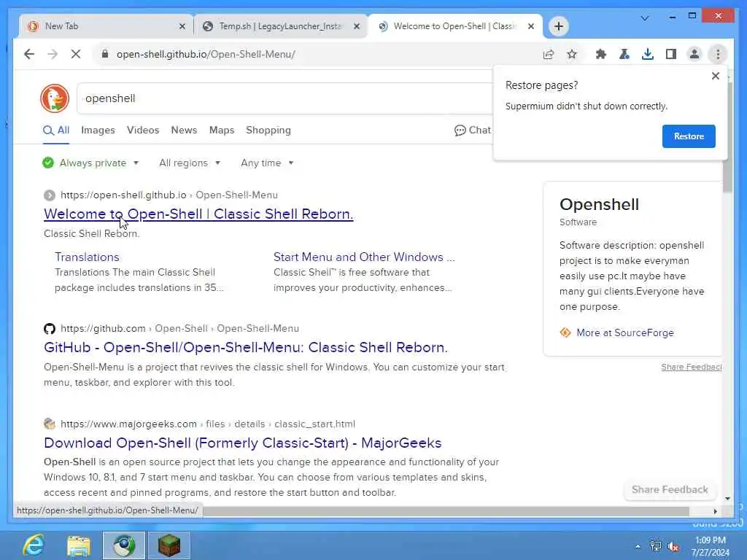The height and width of the screenshot is (560, 747).
Task: Switch to the New Tab tab
Action: [105, 26]
